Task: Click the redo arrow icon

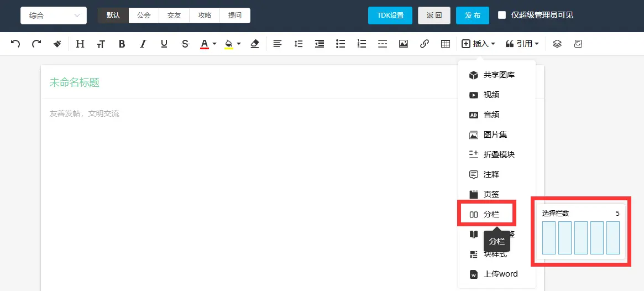Action: pyautogui.click(x=36, y=44)
